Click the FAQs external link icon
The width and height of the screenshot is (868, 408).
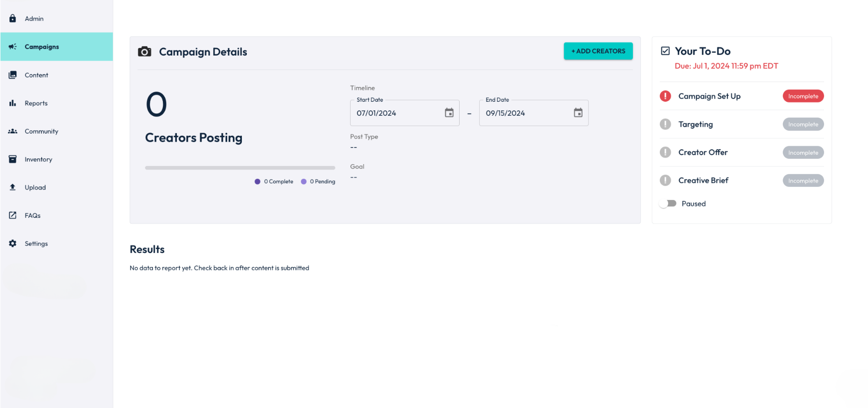coord(13,216)
